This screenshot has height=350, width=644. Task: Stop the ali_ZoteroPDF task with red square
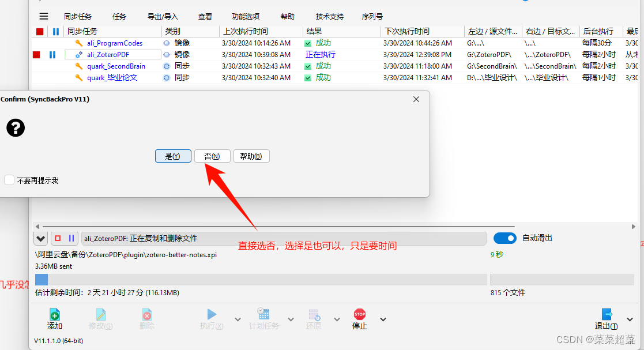[36, 55]
